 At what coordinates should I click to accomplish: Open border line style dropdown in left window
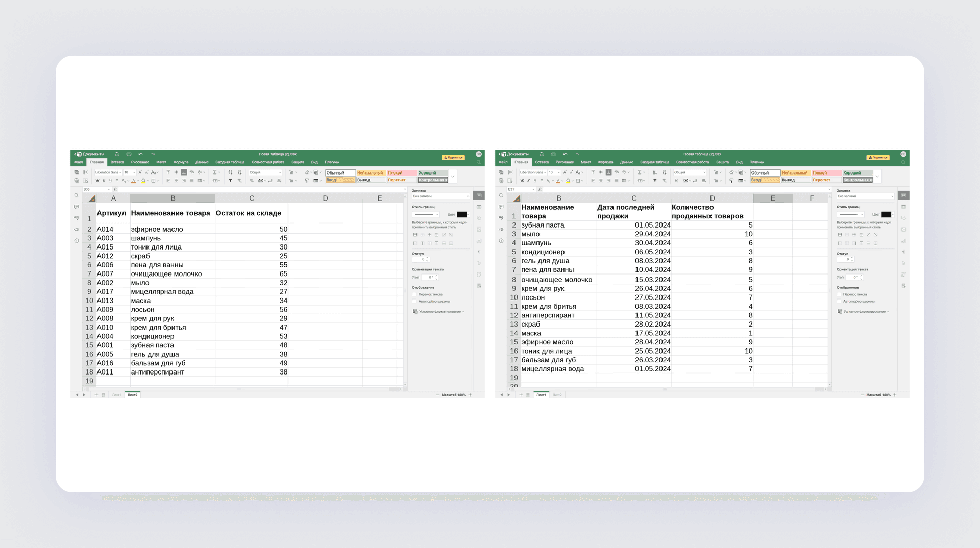426,215
